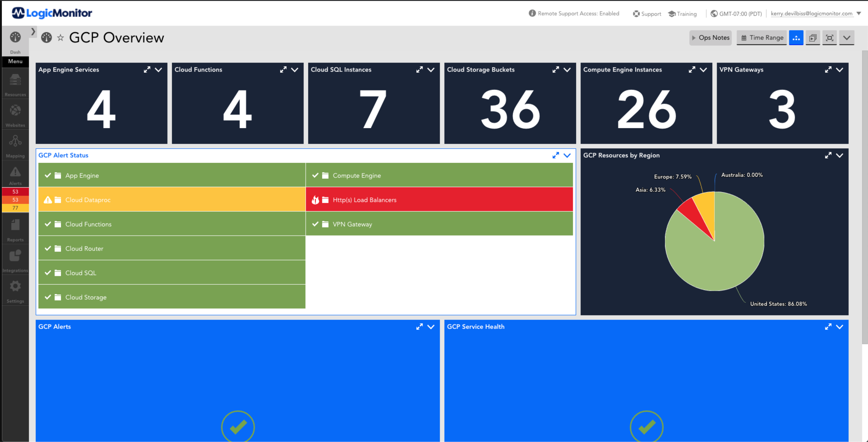The height and width of the screenshot is (442, 868).
Task: Open the Support link
Action: tap(647, 14)
